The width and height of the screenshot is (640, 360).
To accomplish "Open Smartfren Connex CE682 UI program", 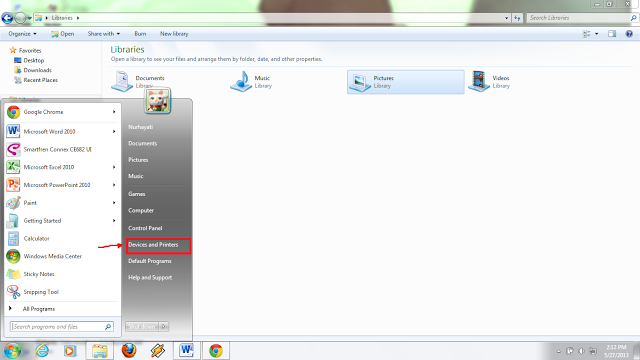I will pos(61,149).
